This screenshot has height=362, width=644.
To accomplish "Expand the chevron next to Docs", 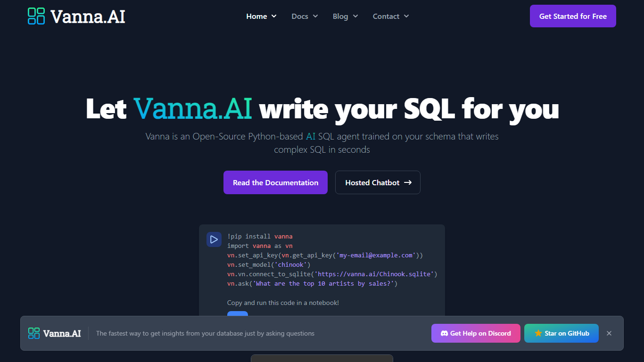I will pyautogui.click(x=315, y=16).
